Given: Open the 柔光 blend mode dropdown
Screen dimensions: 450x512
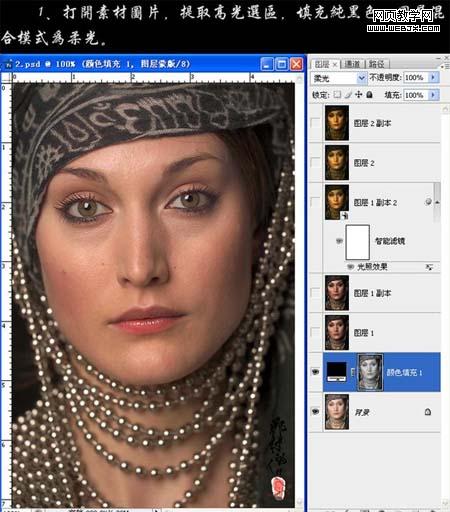Looking at the screenshot, I should [x=338, y=78].
